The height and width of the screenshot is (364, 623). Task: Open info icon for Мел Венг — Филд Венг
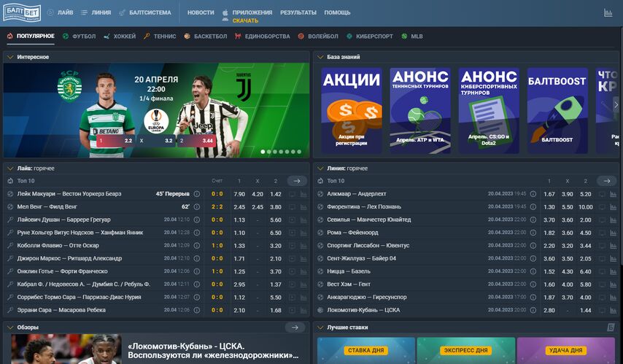(197, 206)
